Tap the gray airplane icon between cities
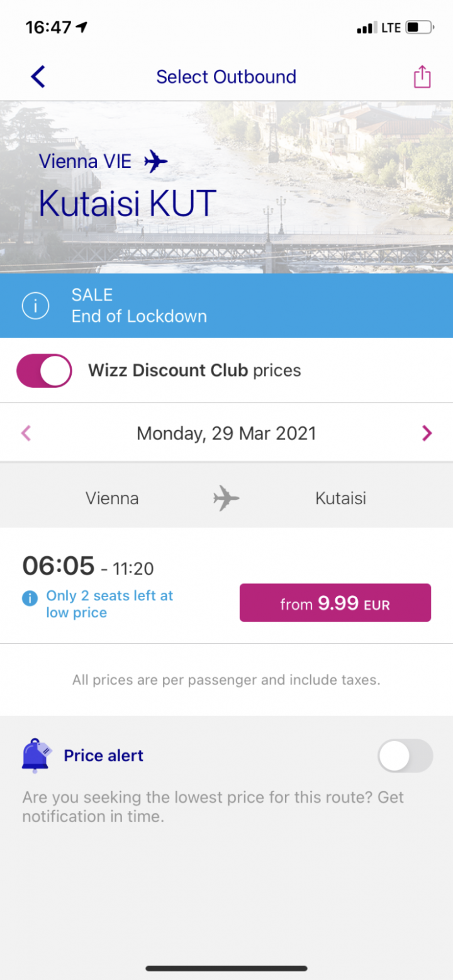 click(x=226, y=499)
